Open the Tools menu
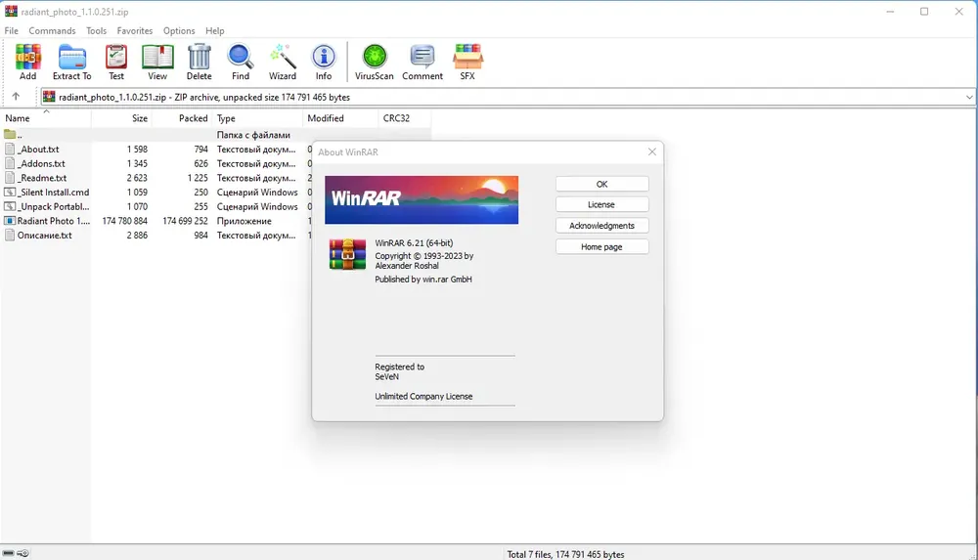Viewport: 978px width, 560px height. [x=96, y=30]
